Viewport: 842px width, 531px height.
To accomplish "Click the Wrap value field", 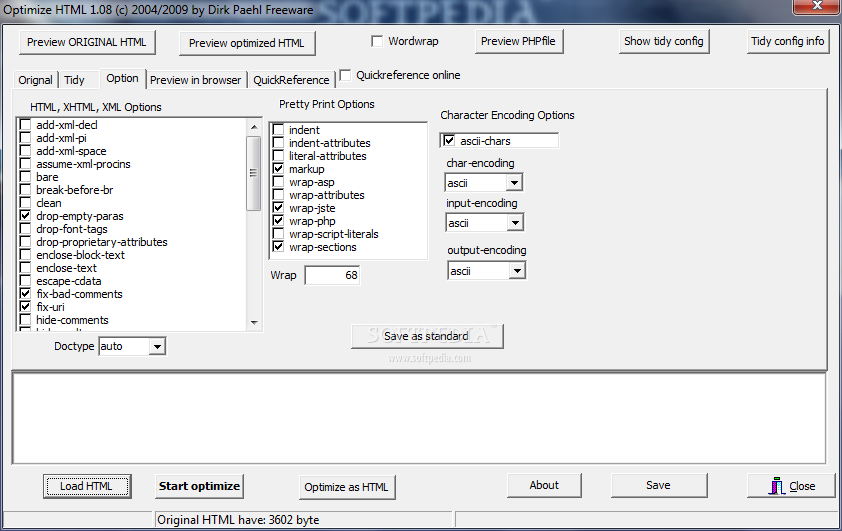I will pyautogui.click(x=332, y=275).
